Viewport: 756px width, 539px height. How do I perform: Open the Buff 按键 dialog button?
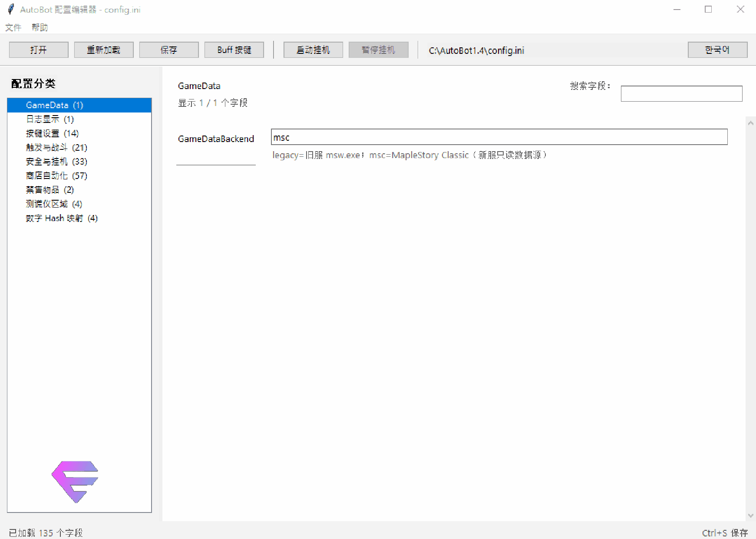234,50
